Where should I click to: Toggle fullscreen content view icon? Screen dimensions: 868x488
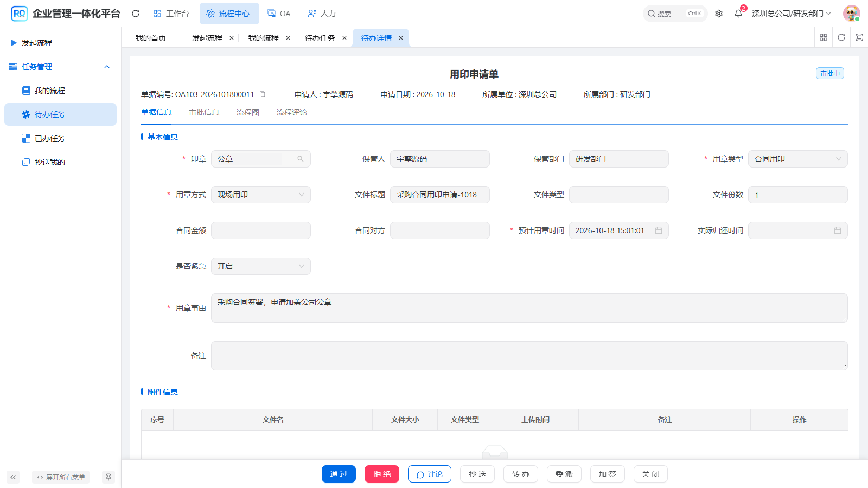859,37
